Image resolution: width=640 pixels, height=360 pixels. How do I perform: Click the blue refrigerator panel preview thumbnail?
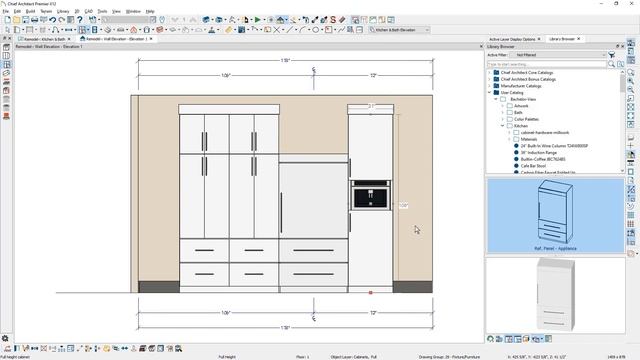[x=555, y=216]
